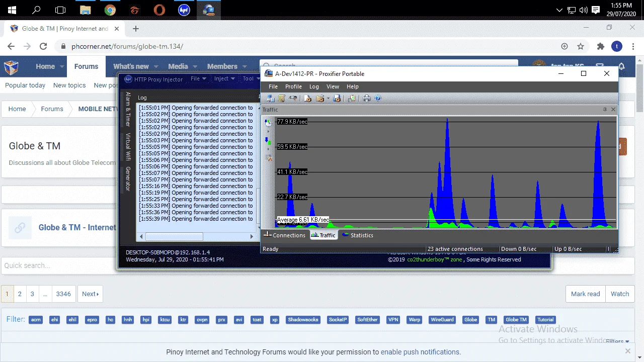Open Start menu on the taskbar
The height and width of the screenshot is (362, 644).
pyautogui.click(x=12, y=10)
